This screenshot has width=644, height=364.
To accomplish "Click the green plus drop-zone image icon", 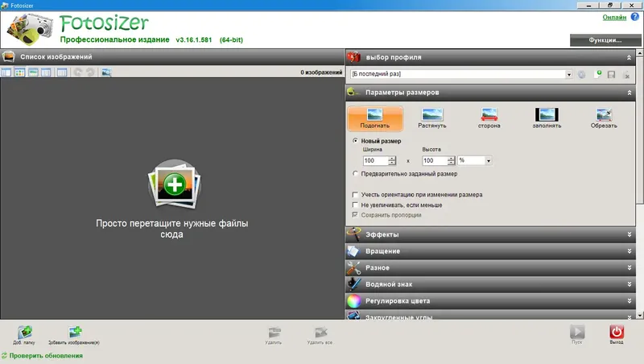I will click(x=175, y=184).
